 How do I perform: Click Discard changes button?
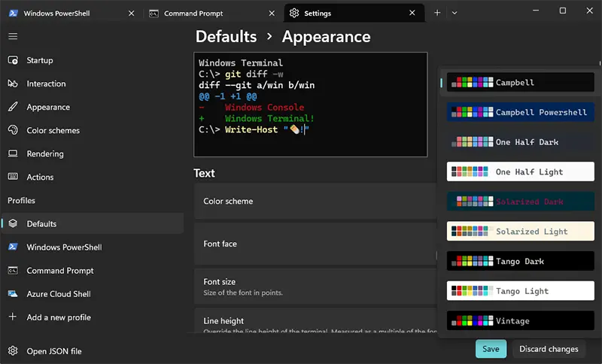coord(549,349)
